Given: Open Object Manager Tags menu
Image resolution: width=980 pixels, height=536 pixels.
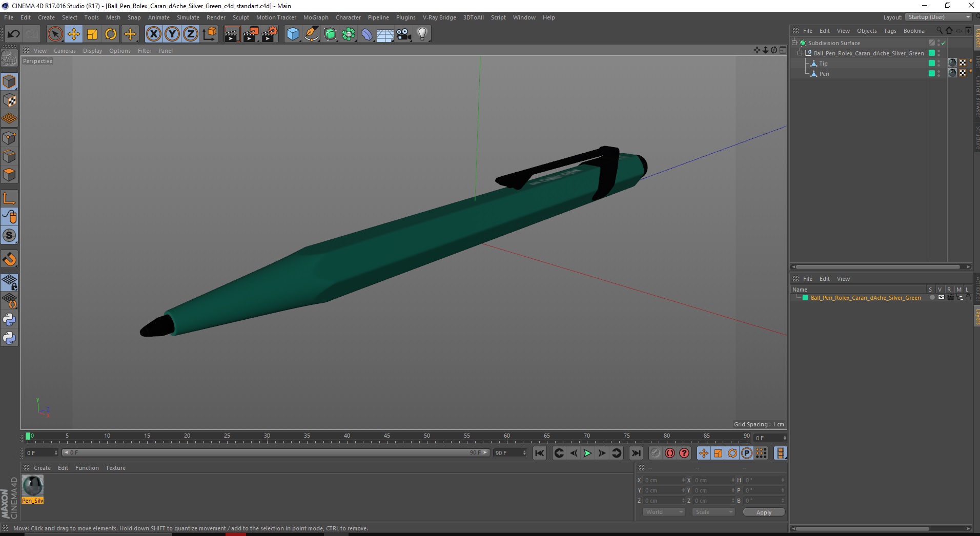Looking at the screenshot, I should pyautogui.click(x=890, y=31).
